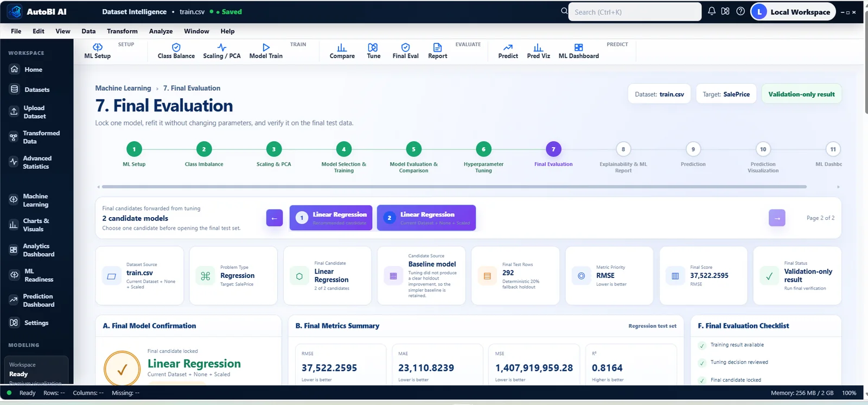Open Predict tool
The width and height of the screenshot is (868, 405).
point(508,51)
